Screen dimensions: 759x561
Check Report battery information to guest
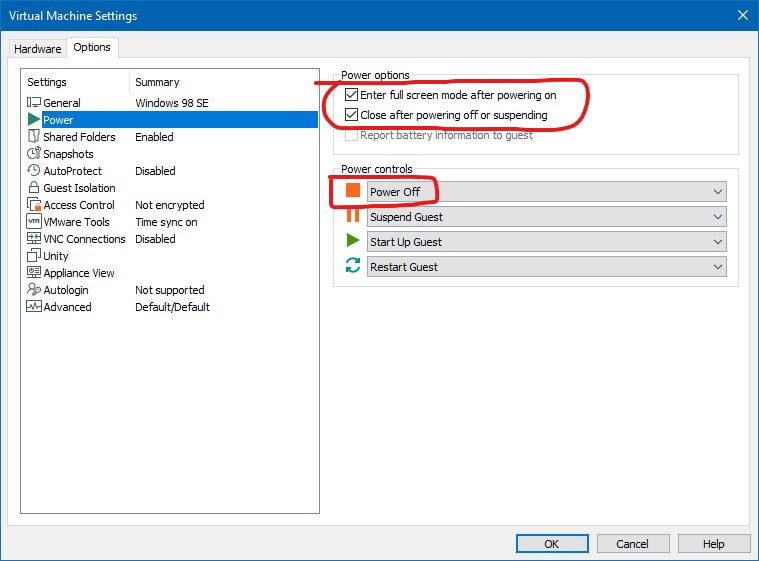tap(351, 135)
